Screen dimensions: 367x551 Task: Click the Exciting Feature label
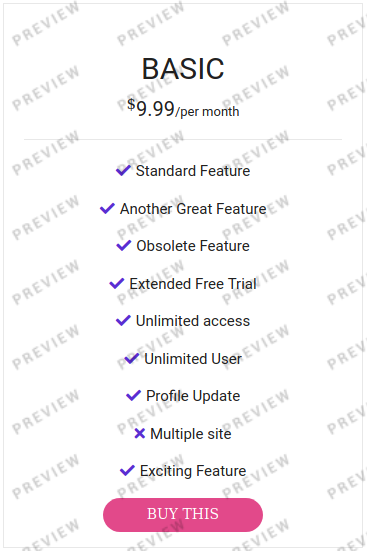pyautogui.click(x=193, y=471)
